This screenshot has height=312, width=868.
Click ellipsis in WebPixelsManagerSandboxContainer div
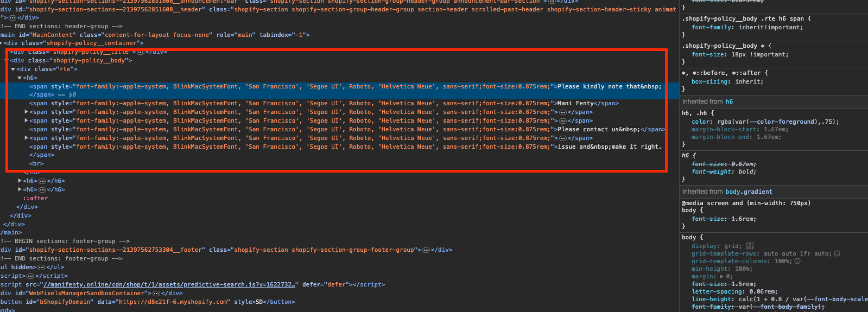pos(156,294)
